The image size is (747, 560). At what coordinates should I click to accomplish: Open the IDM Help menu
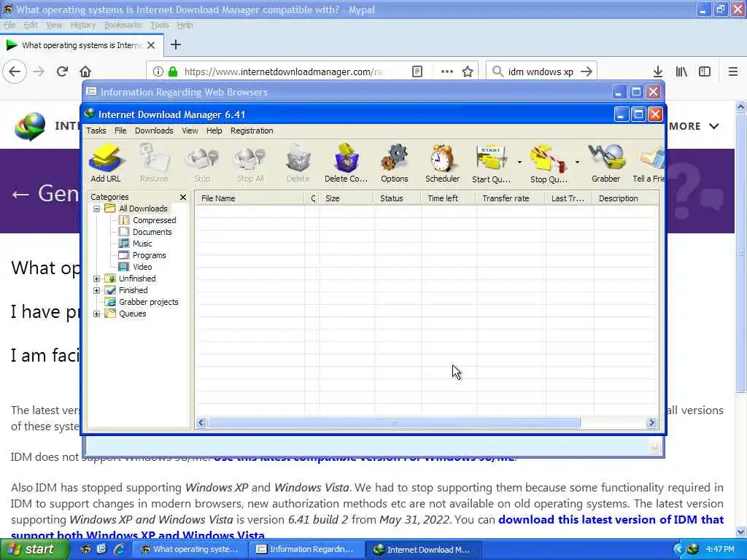(x=214, y=131)
